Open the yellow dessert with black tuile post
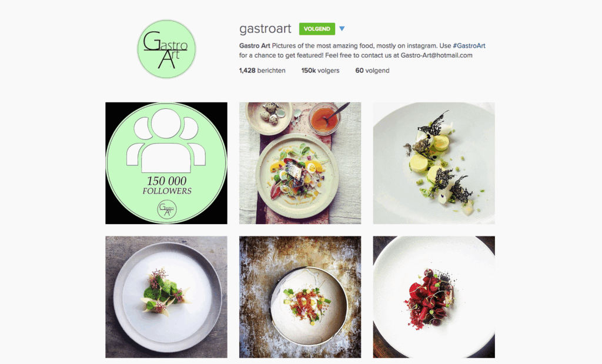Image resolution: width=602 pixels, height=364 pixels. point(434,163)
